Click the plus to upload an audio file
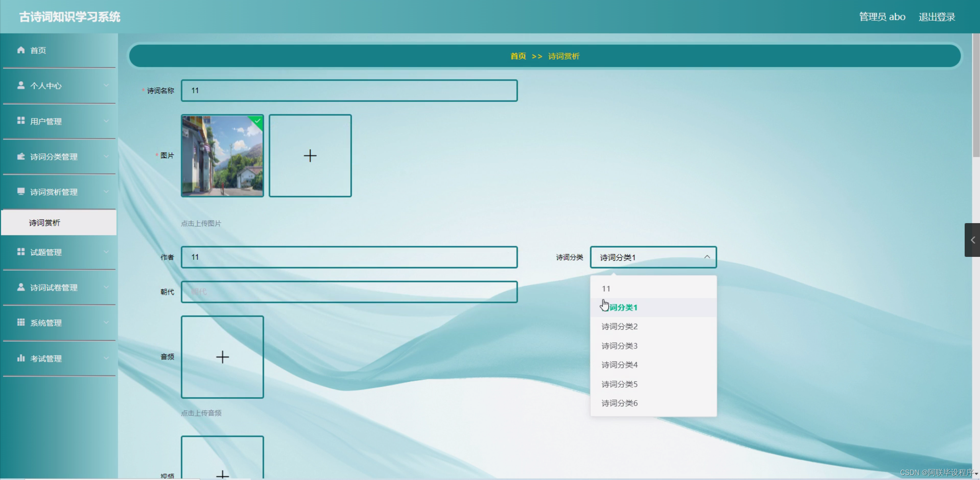 (x=222, y=357)
